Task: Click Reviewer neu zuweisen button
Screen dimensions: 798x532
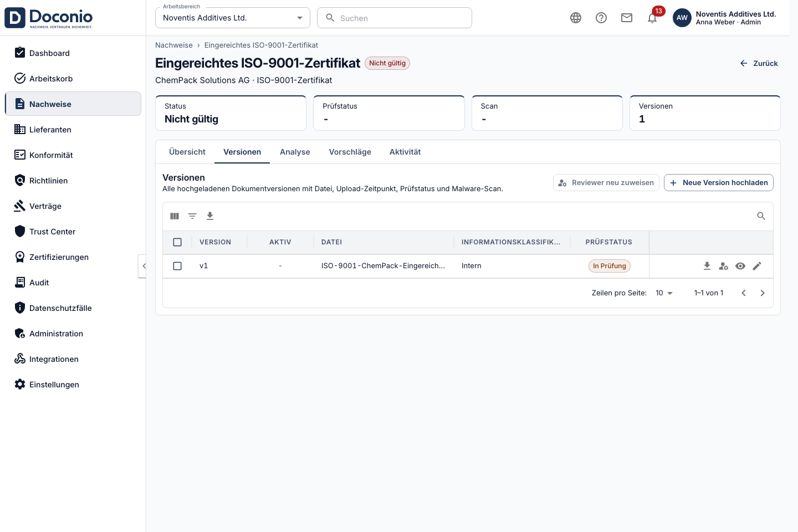Action: click(606, 183)
